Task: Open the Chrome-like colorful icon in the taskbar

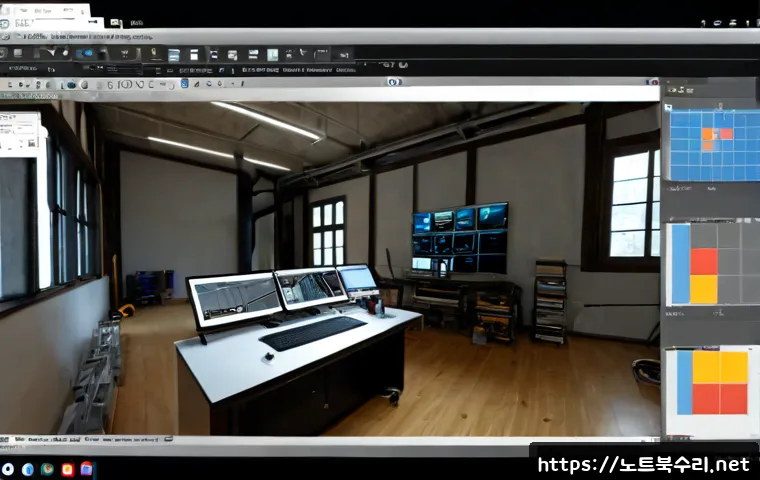Action: pos(47,469)
